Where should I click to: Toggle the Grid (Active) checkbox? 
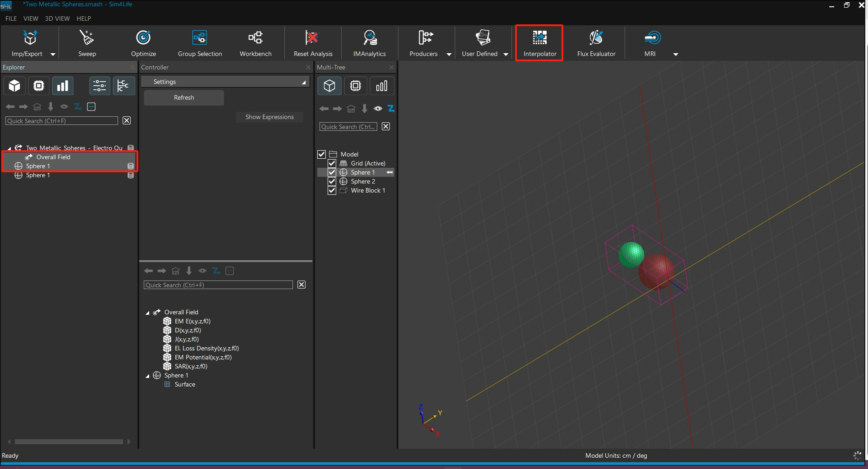tap(332, 163)
